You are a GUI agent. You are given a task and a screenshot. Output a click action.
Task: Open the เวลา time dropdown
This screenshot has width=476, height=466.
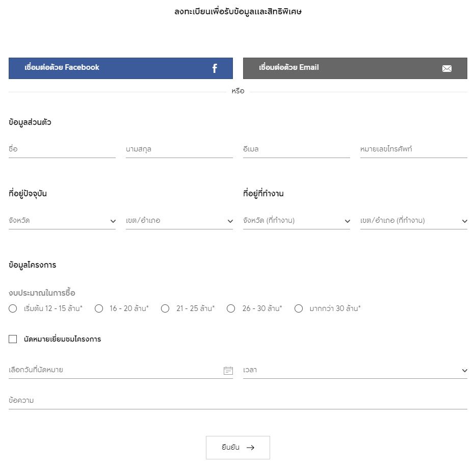[x=355, y=370]
